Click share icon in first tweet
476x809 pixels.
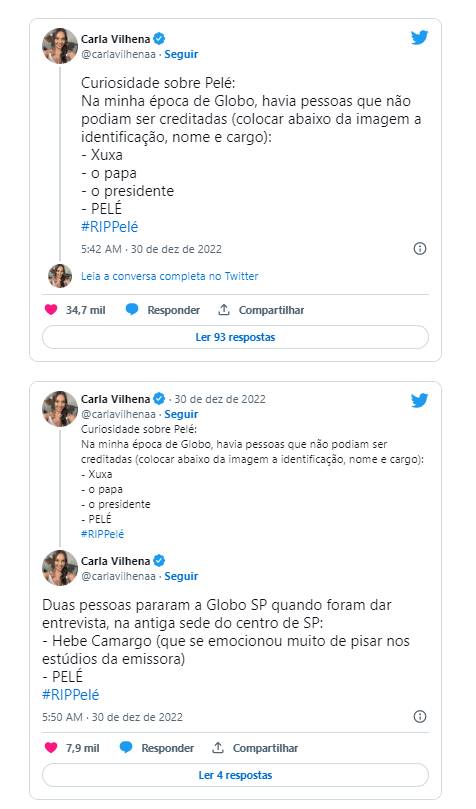[x=223, y=310]
